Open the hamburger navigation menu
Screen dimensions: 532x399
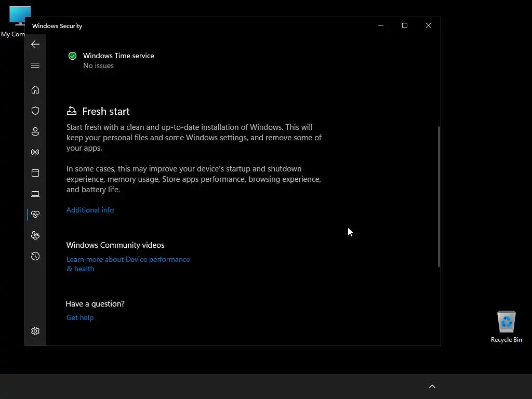click(x=35, y=65)
